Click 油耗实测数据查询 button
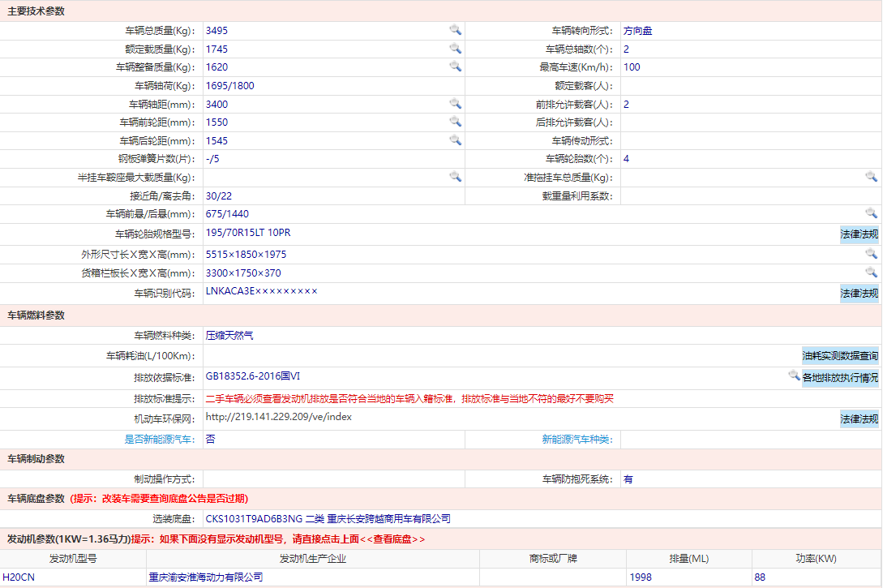Viewport: 883px width, 588px height. coord(840,356)
